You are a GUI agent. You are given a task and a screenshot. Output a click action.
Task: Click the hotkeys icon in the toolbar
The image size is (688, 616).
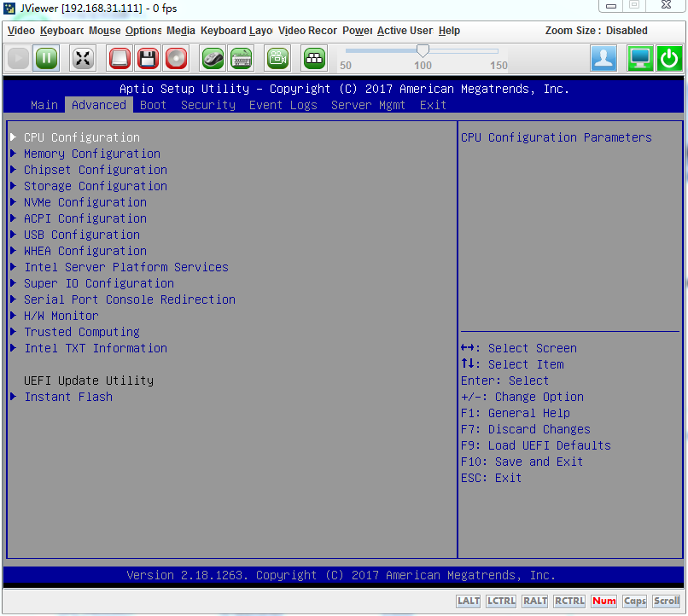pyautogui.click(x=314, y=58)
